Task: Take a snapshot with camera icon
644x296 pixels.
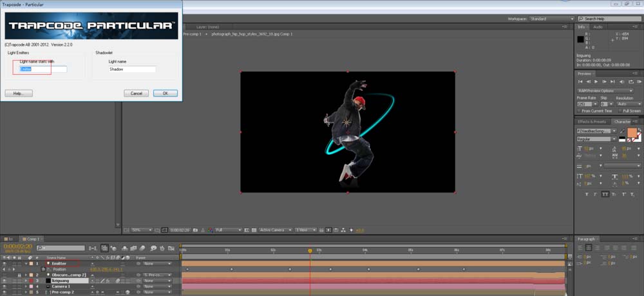Action: point(195,230)
